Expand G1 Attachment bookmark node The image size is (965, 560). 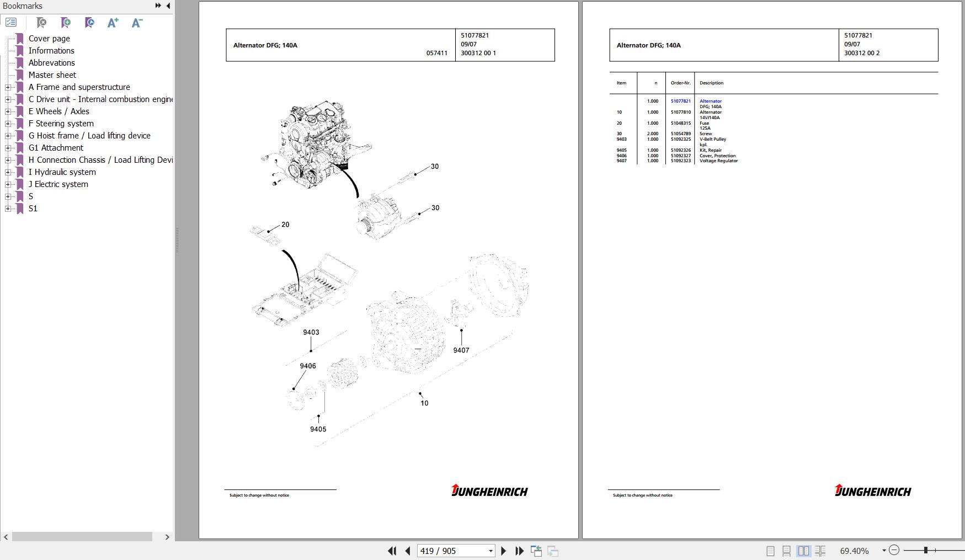pyautogui.click(x=8, y=148)
